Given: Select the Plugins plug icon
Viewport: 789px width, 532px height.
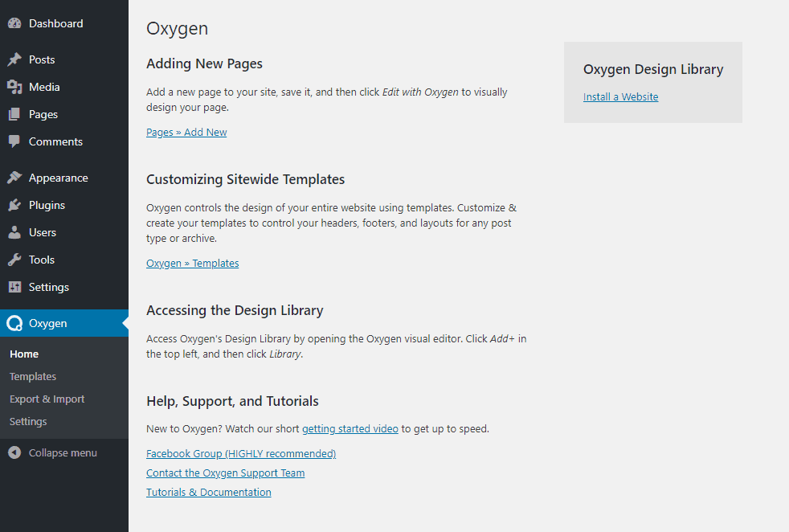Looking at the screenshot, I should (14, 204).
